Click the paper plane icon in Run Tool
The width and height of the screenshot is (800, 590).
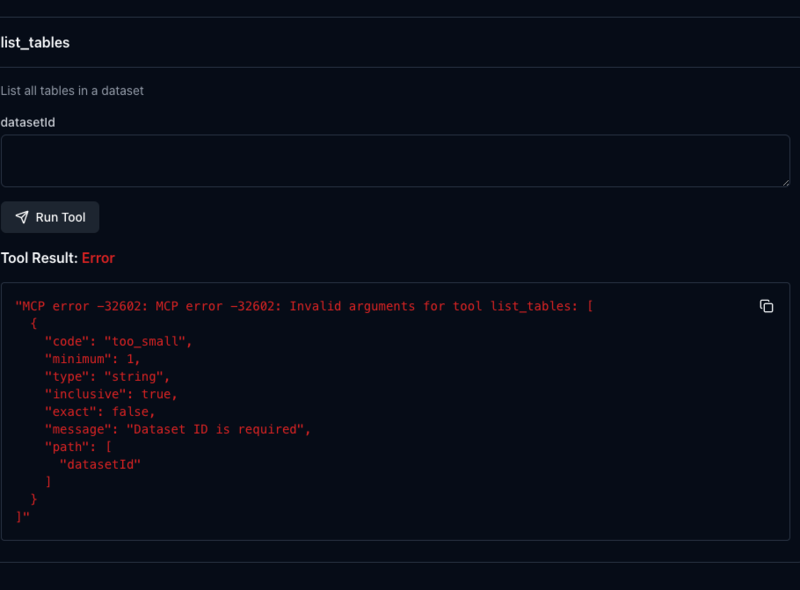(x=22, y=217)
